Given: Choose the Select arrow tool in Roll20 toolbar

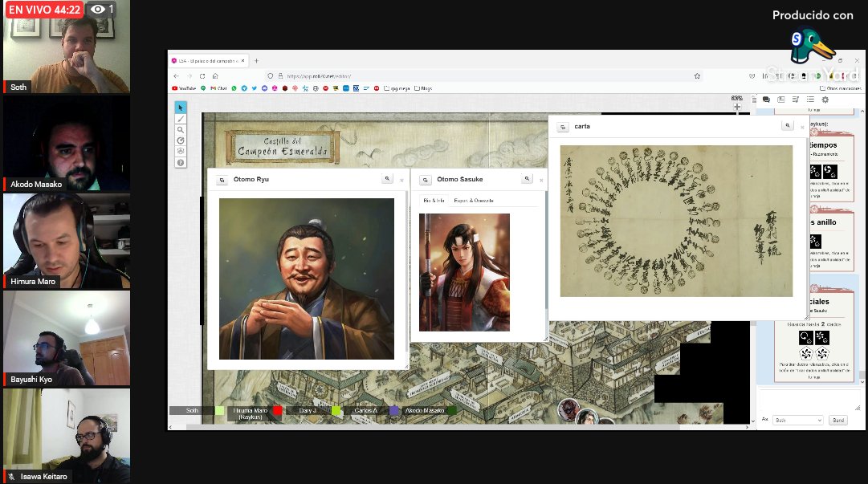Looking at the screenshot, I should point(181,108).
